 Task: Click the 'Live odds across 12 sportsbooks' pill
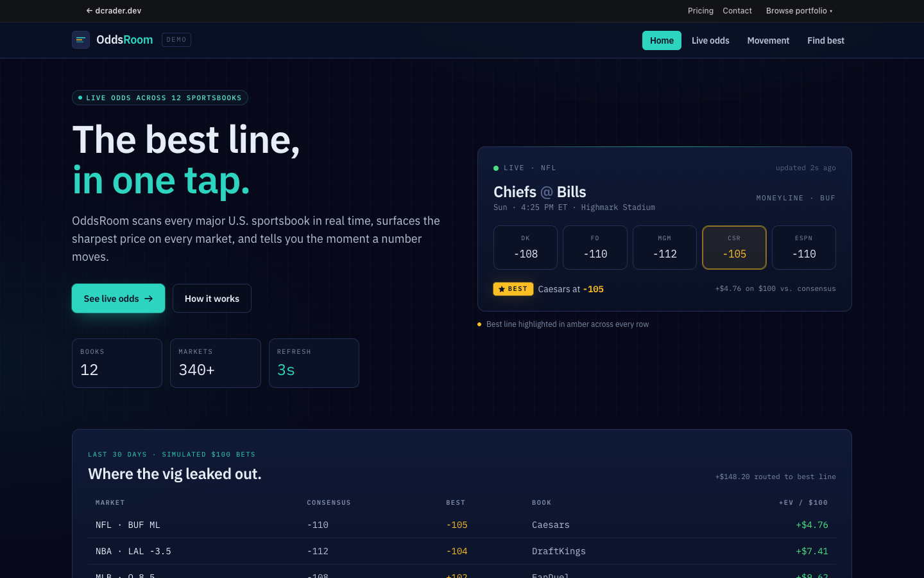(x=160, y=98)
